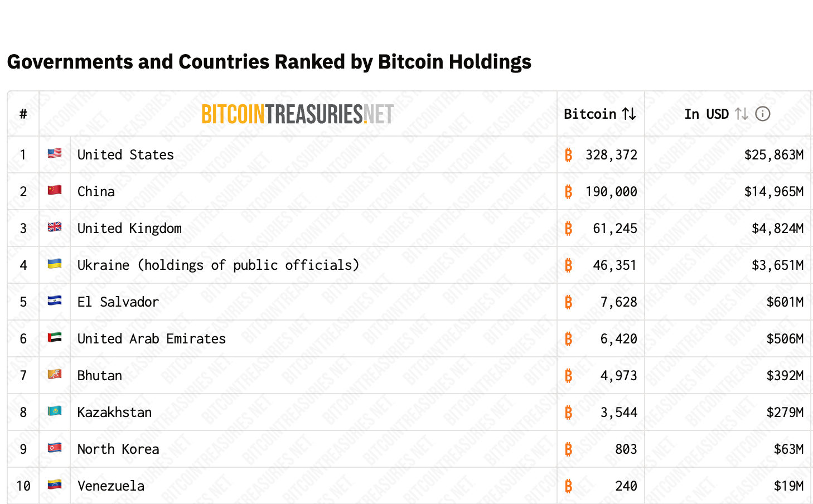Click the Ukraine flag icon
This screenshot has height=504, width=813.
pyautogui.click(x=55, y=264)
